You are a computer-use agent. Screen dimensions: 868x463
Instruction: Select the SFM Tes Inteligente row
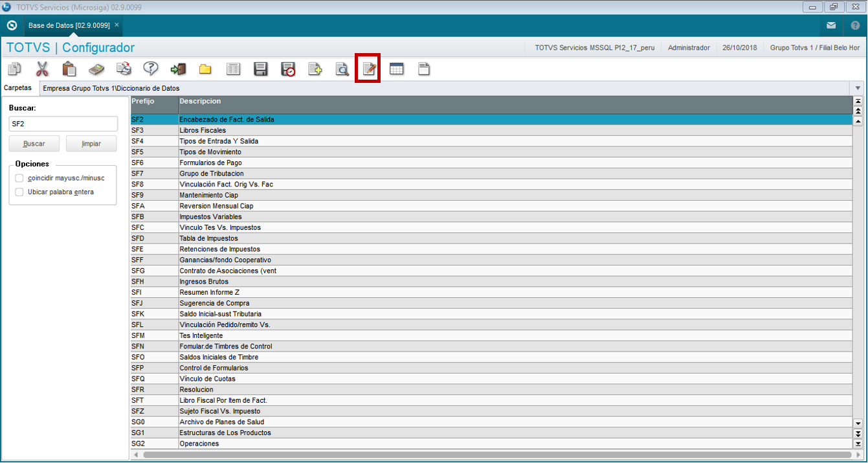(x=491, y=335)
